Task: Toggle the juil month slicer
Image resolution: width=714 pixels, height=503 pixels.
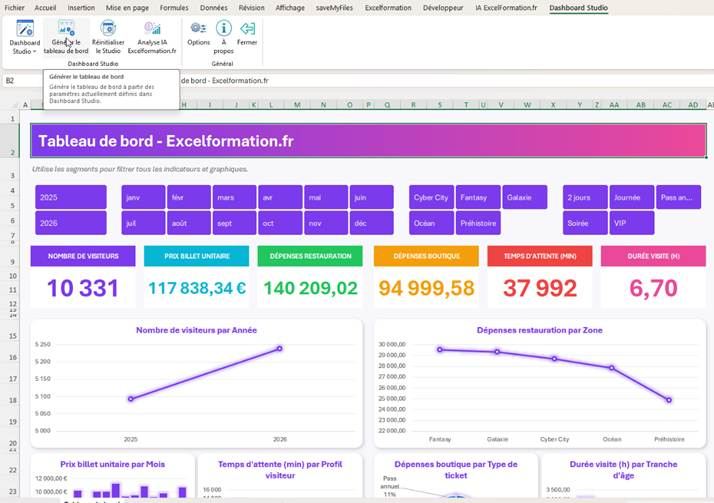Action: [x=143, y=223]
